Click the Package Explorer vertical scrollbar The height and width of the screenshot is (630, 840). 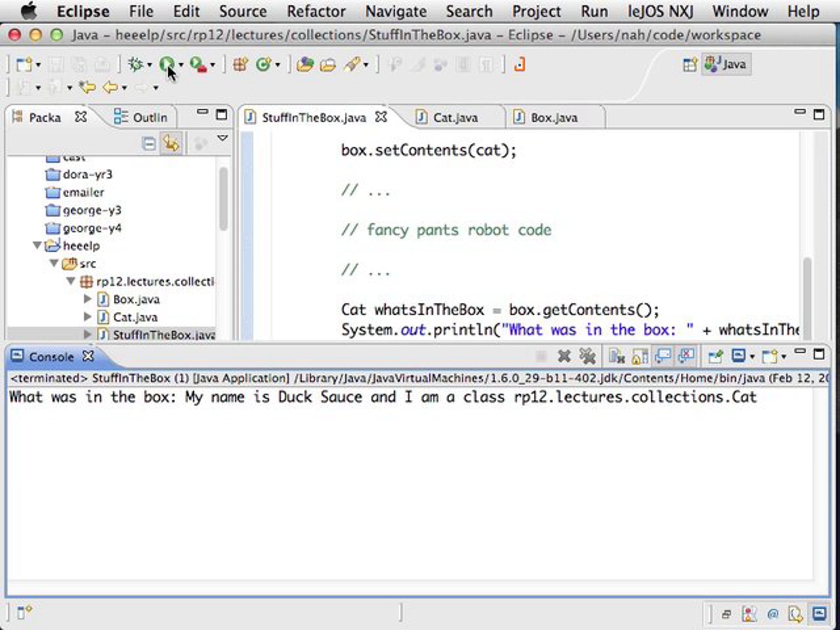[223, 197]
